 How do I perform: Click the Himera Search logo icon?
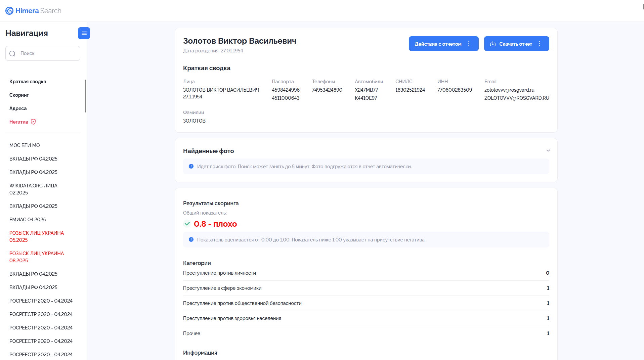pos(9,11)
